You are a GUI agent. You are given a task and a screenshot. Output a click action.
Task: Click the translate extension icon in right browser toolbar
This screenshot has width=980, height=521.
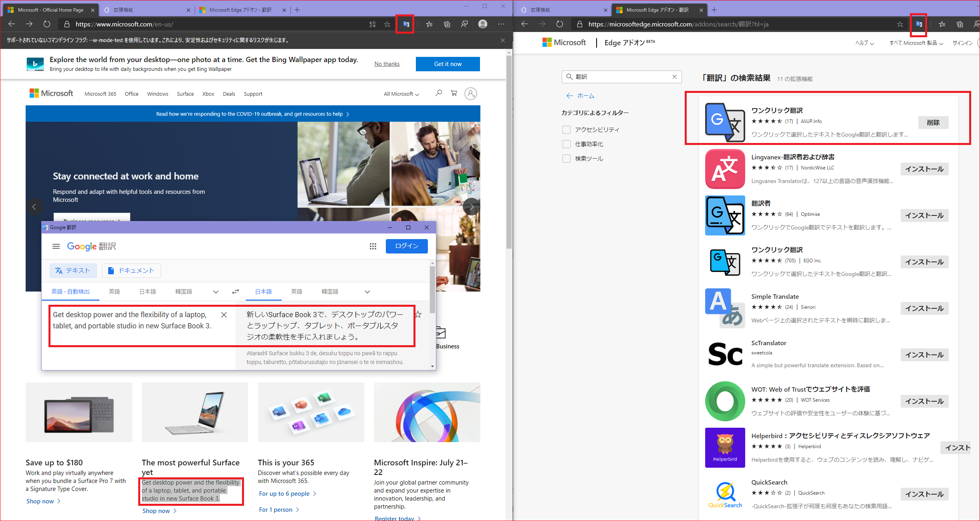919,24
